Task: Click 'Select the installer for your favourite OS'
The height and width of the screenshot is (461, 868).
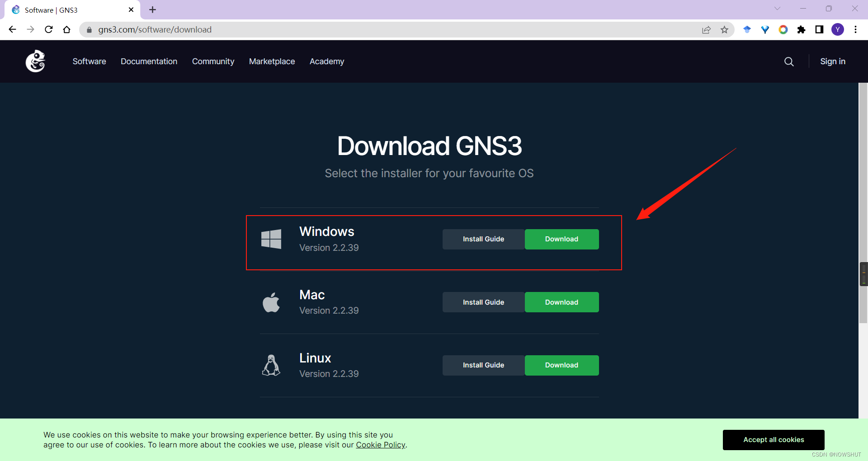Action: click(x=429, y=173)
